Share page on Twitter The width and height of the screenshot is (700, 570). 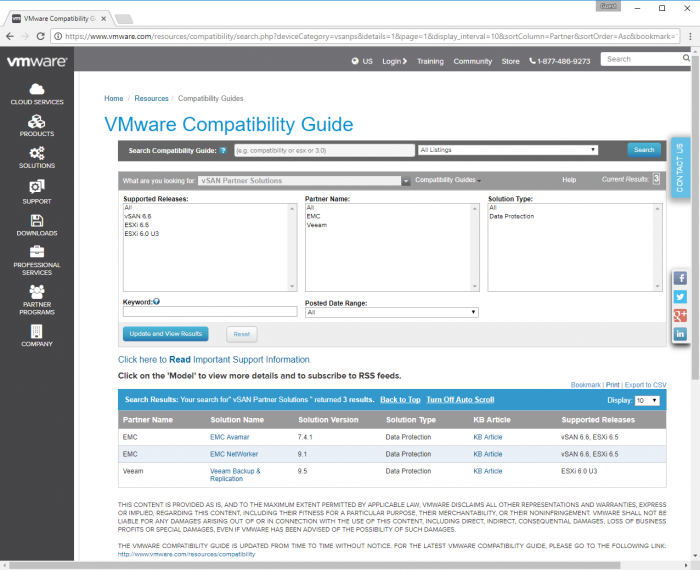click(680, 297)
